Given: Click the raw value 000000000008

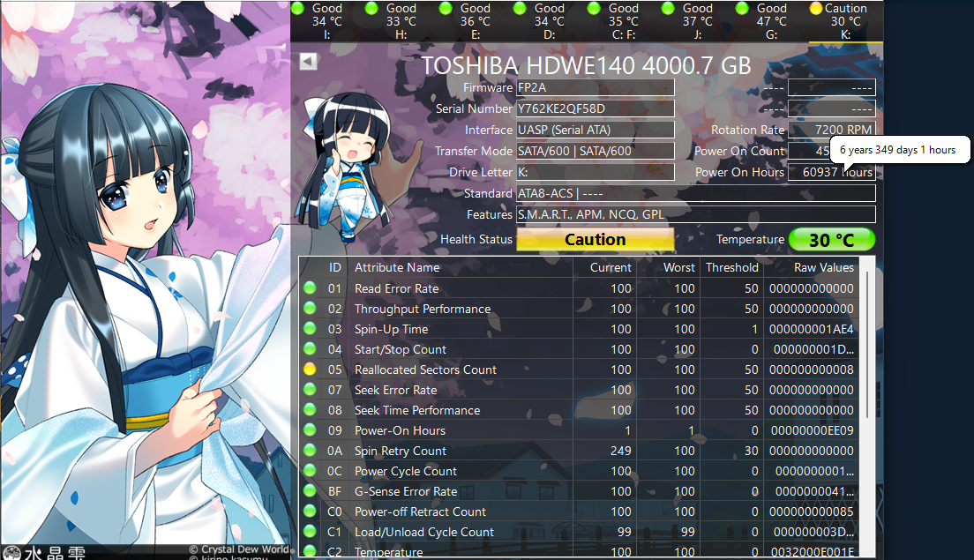Looking at the screenshot, I should 812,370.
